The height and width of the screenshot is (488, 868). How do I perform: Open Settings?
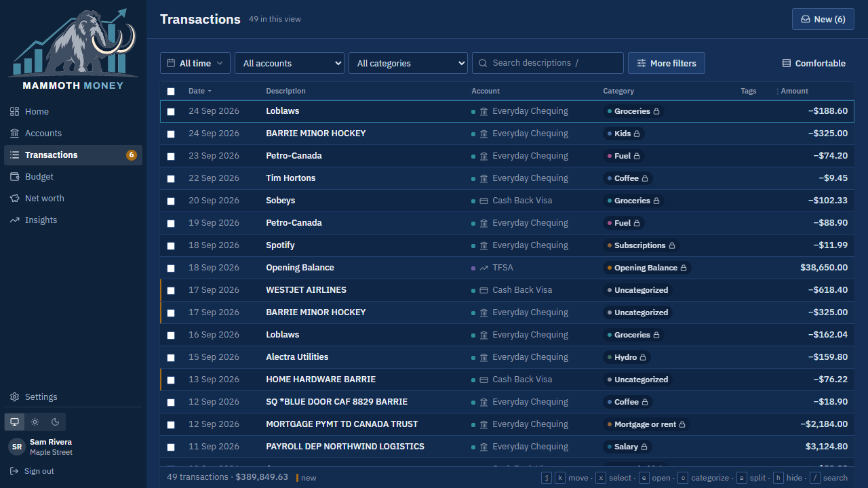pos(73,397)
